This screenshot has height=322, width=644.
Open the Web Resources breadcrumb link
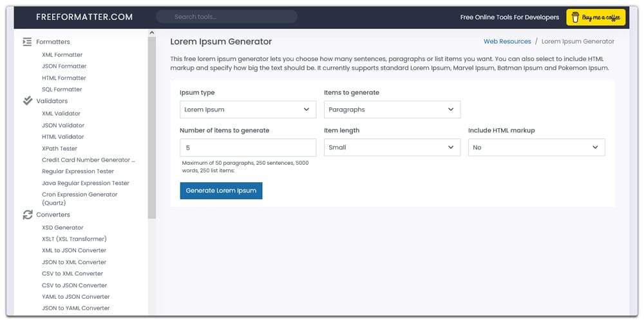tap(507, 41)
